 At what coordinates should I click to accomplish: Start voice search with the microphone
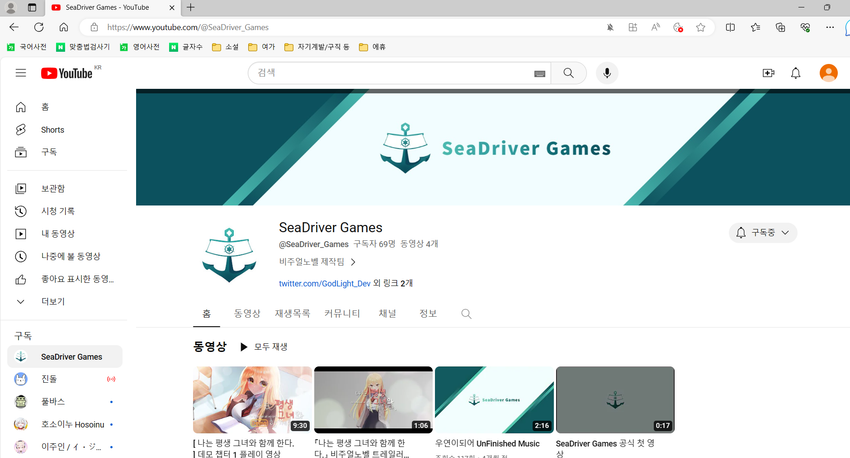pos(607,73)
